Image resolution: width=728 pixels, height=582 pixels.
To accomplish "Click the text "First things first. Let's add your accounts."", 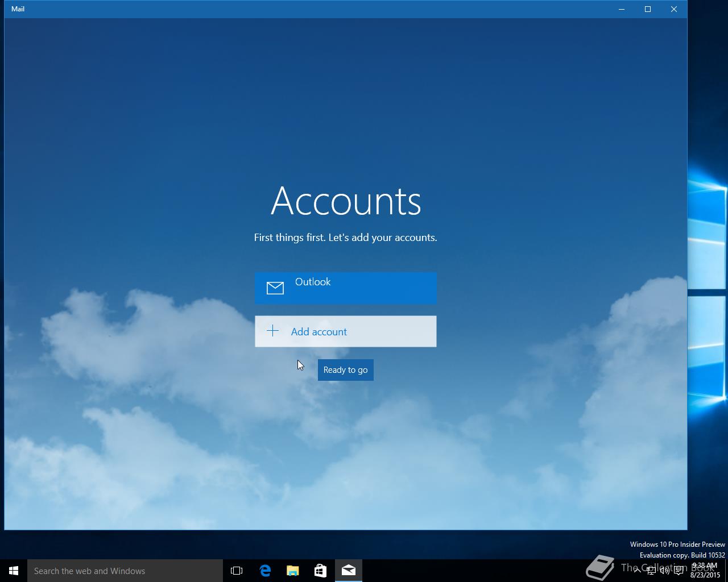I will point(346,238).
